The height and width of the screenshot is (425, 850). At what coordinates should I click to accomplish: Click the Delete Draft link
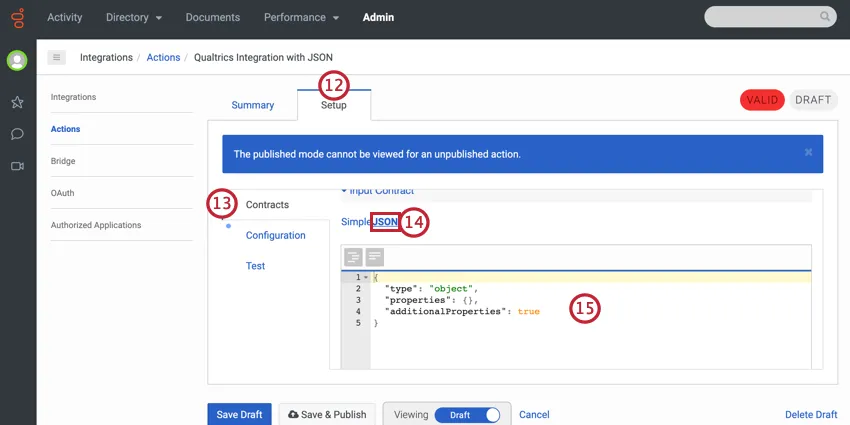coord(811,415)
